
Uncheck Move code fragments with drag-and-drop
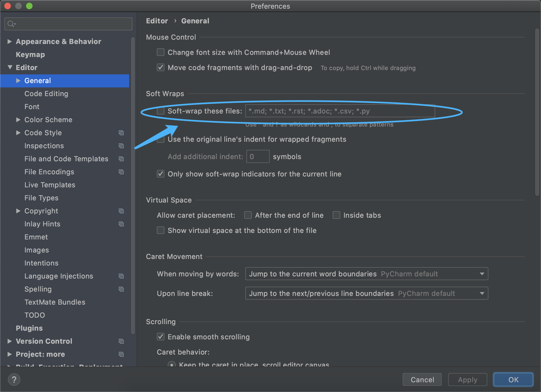click(x=161, y=67)
